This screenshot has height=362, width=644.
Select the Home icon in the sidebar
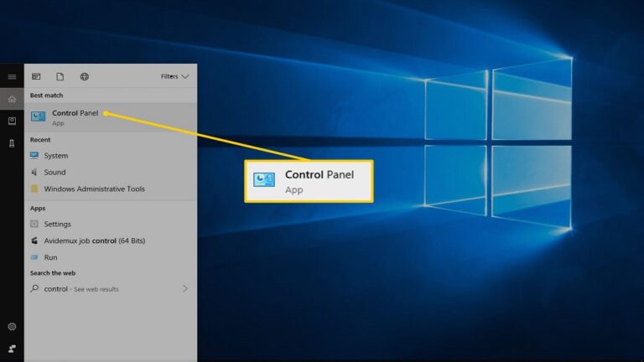tap(12, 99)
